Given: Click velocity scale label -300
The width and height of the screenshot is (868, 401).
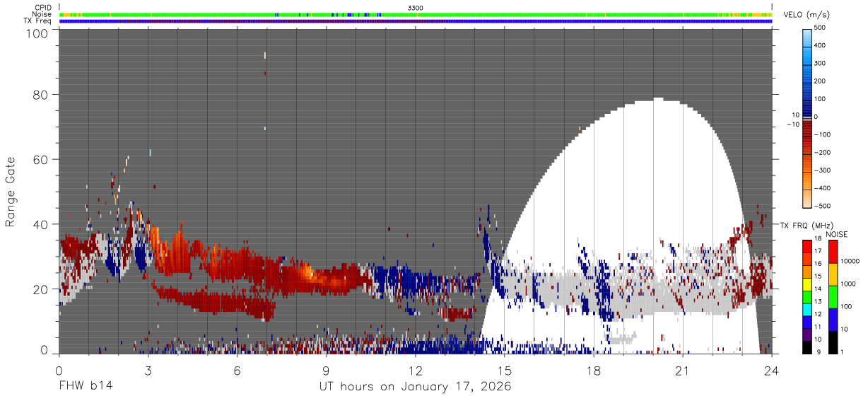Looking at the screenshot, I should click(821, 170).
